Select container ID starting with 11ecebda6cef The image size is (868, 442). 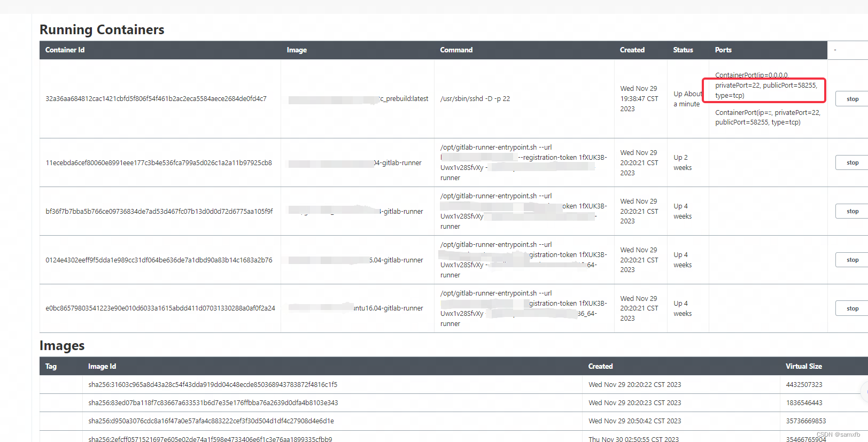point(159,162)
